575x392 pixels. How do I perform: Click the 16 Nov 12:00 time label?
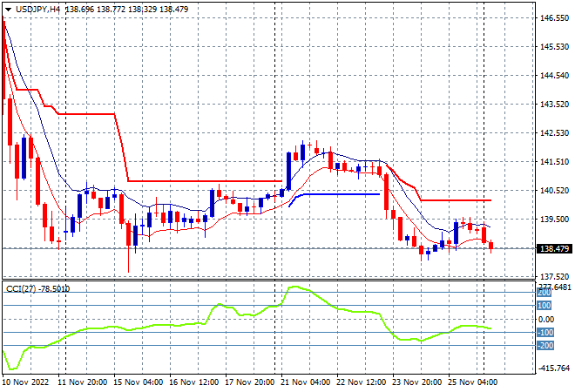click(194, 382)
